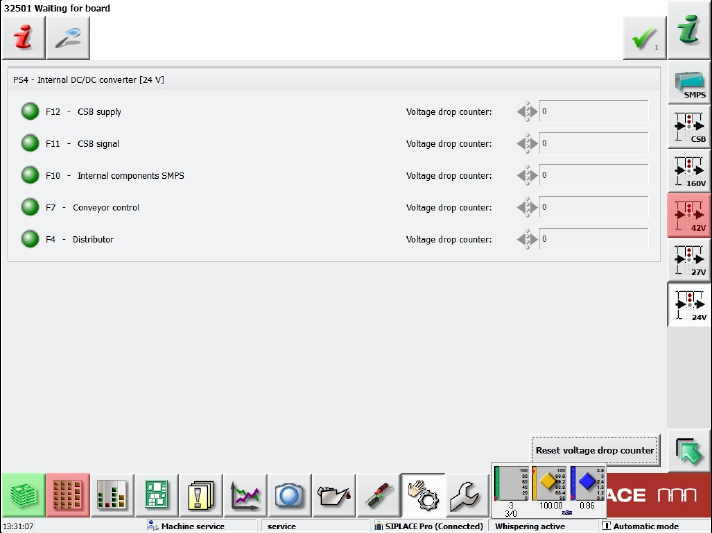Click the 'F12 - CSB supply' label

click(x=83, y=112)
